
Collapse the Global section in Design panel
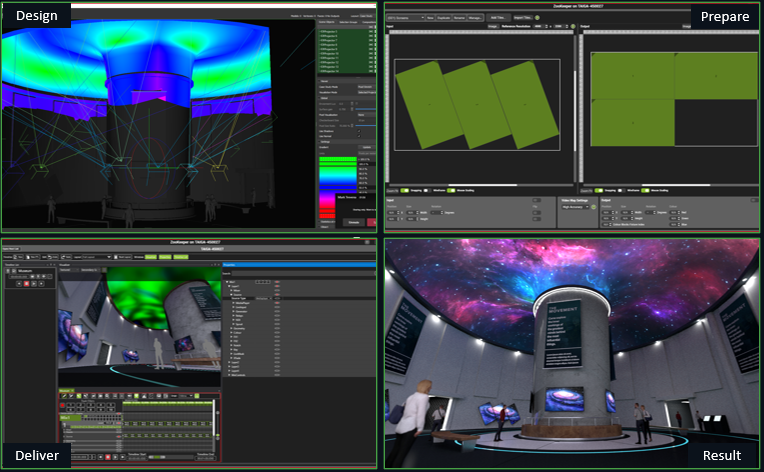point(319,98)
